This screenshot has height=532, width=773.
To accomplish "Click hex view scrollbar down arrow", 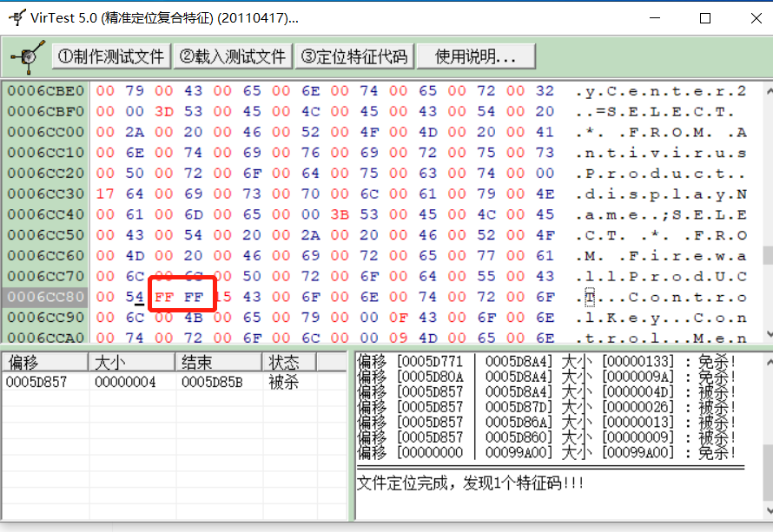I will pos(769,334).
